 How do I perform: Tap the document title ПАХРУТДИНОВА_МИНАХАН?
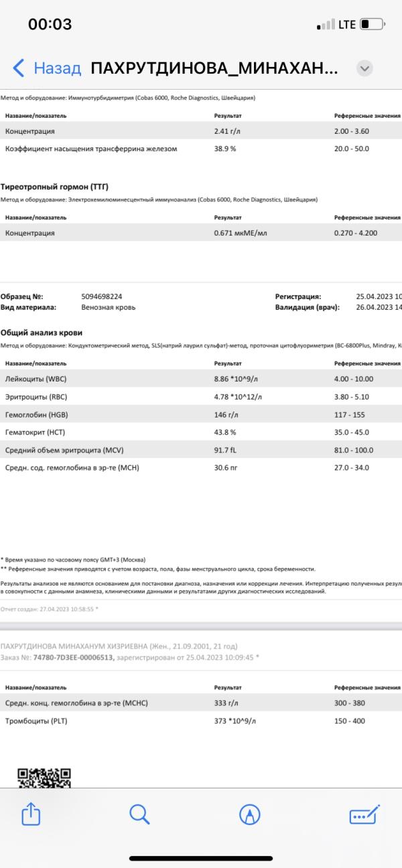214,68
